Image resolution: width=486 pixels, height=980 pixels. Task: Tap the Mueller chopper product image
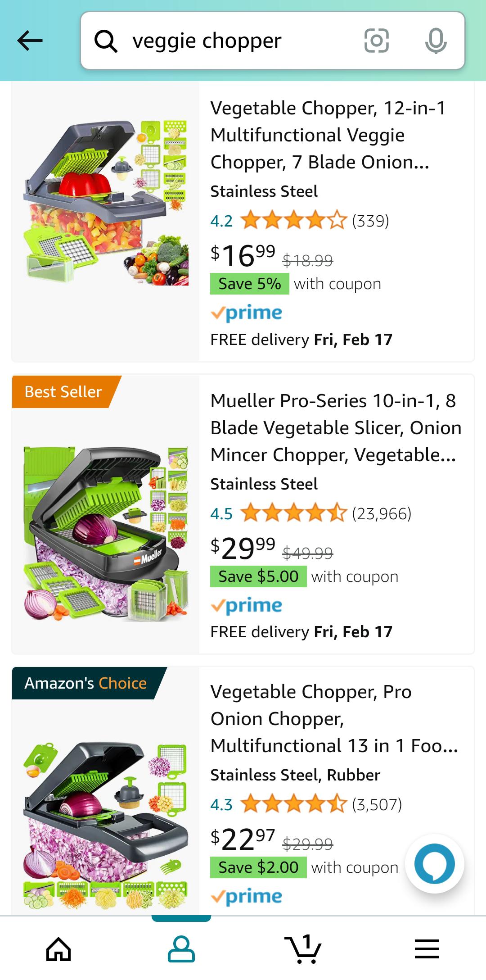pyautogui.click(x=106, y=534)
